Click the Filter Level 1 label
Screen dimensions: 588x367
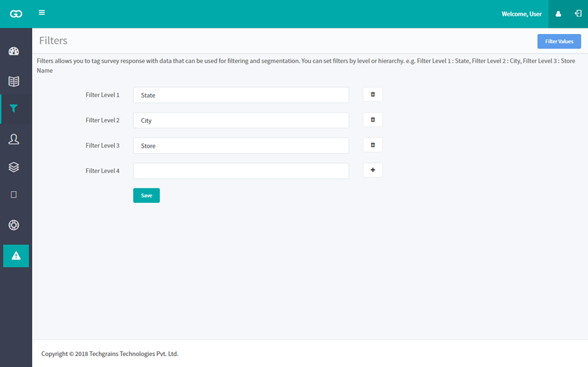[103, 95]
